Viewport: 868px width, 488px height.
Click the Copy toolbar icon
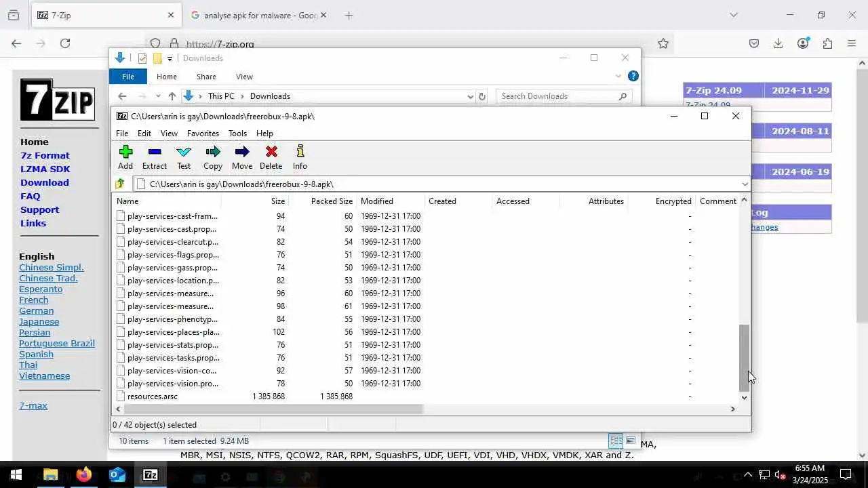click(x=213, y=157)
